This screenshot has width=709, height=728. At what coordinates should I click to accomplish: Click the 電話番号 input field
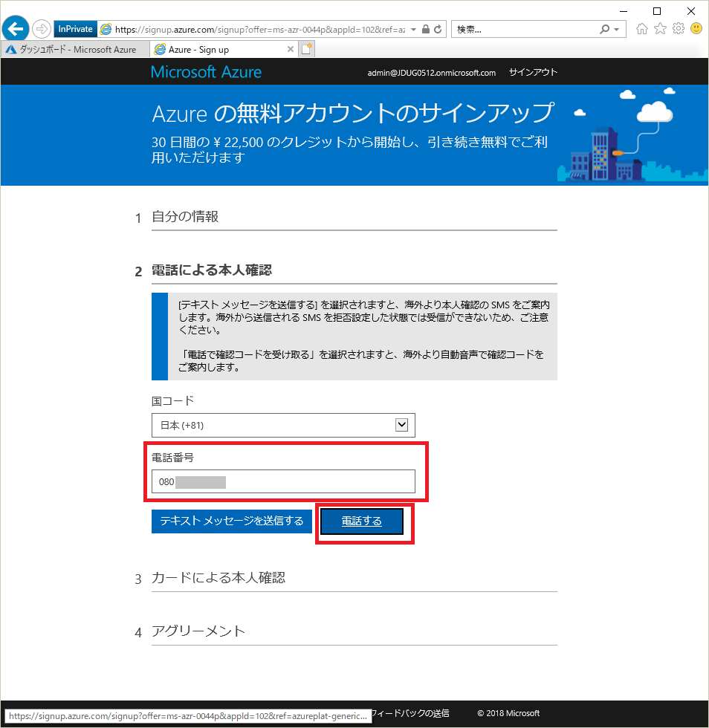[x=283, y=481]
